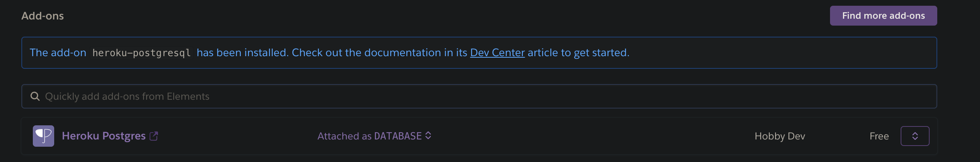Viewport: 980px width, 162px height.
Task: Open the external link icon beside Heroku Postgres
Action: [154, 136]
